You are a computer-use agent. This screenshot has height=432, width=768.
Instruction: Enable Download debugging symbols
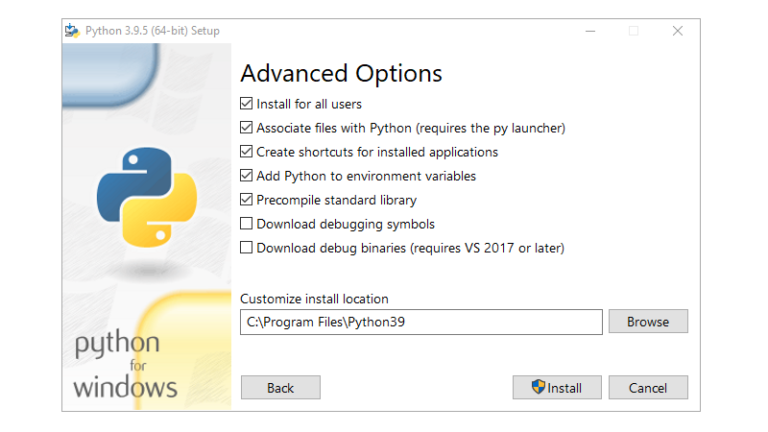pos(246,223)
